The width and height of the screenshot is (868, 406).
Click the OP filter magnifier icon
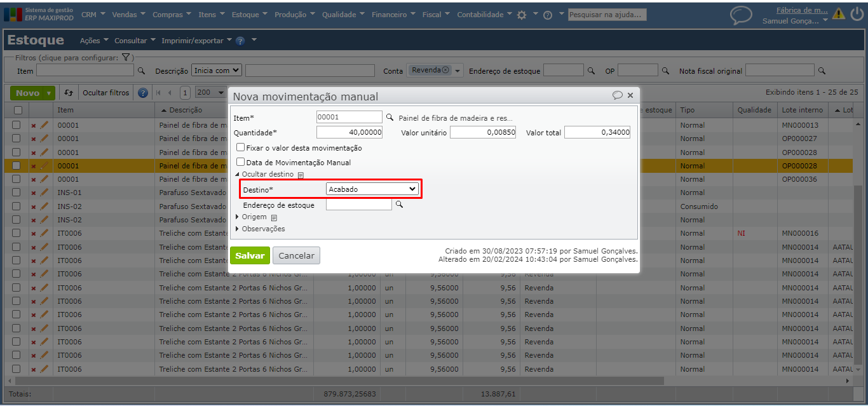666,71
